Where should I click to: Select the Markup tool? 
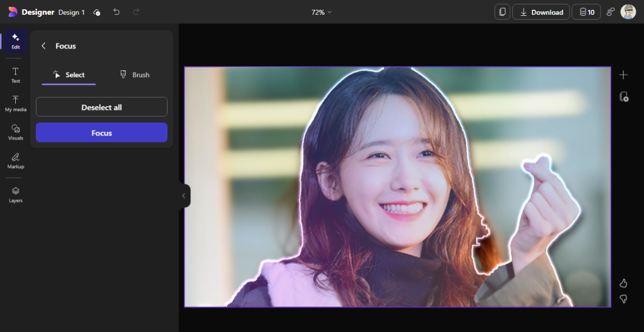click(x=15, y=160)
